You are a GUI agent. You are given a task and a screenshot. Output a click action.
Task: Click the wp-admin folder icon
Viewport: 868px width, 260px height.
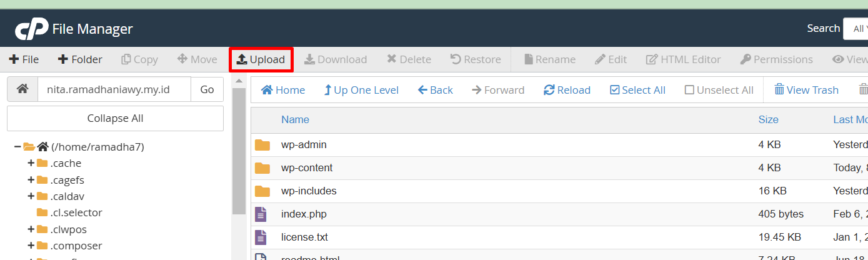262,145
